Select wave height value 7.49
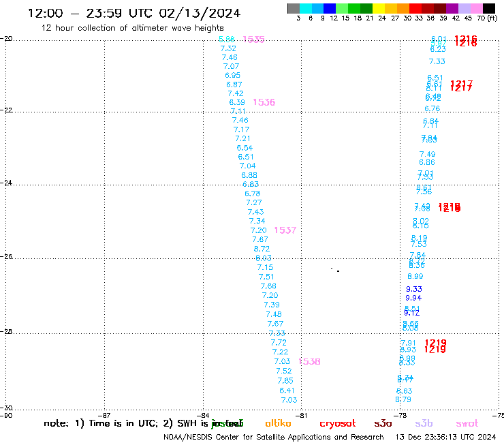 (428, 155)
